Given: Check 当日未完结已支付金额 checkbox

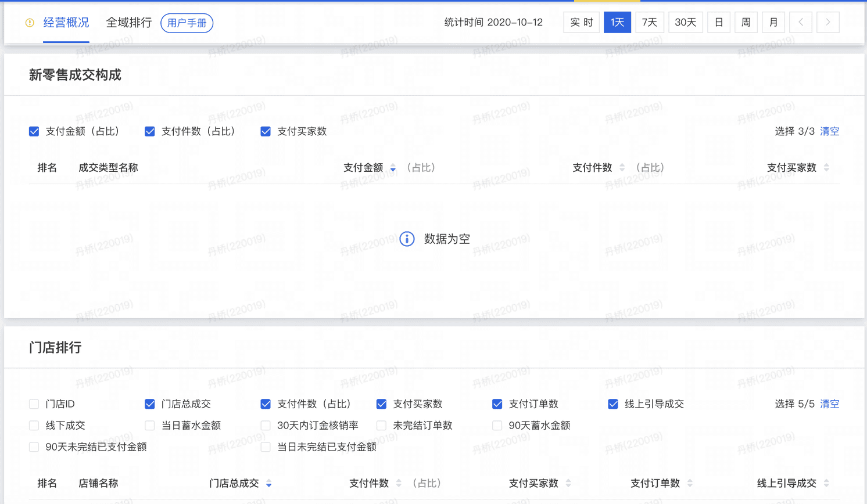Looking at the screenshot, I should click(x=266, y=447).
